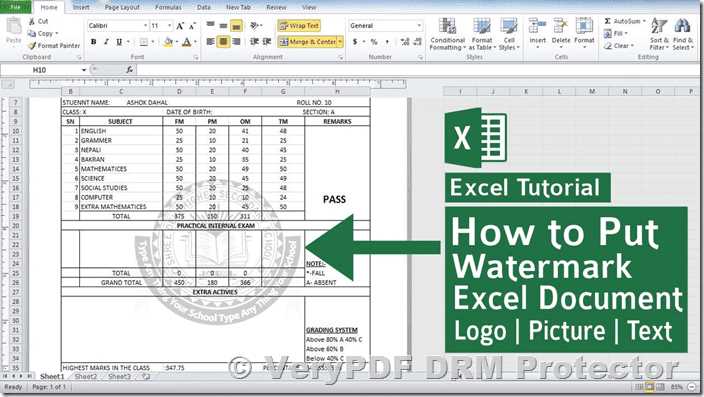Switch to the Insert tab

81,7
